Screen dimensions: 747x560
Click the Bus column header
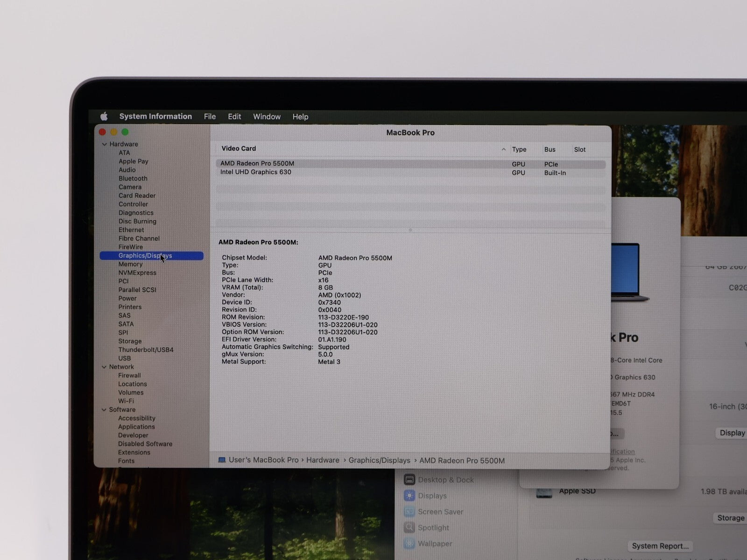pyautogui.click(x=550, y=149)
